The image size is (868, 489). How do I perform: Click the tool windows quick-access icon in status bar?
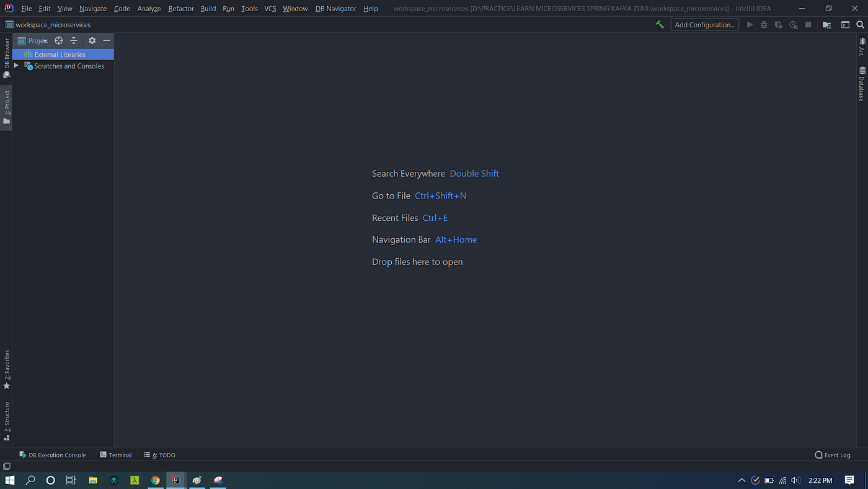click(x=7, y=466)
